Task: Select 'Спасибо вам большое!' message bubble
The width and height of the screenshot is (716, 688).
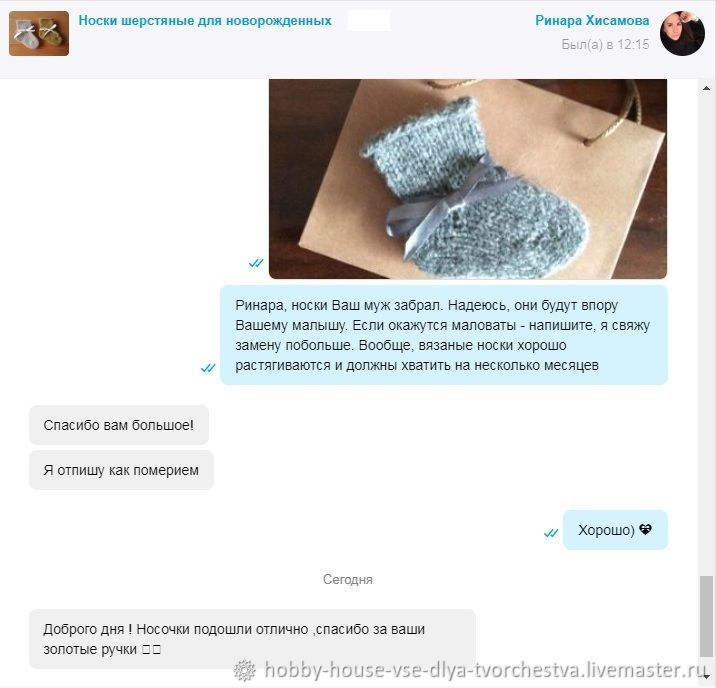Action: pyautogui.click(x=119, y=425)
